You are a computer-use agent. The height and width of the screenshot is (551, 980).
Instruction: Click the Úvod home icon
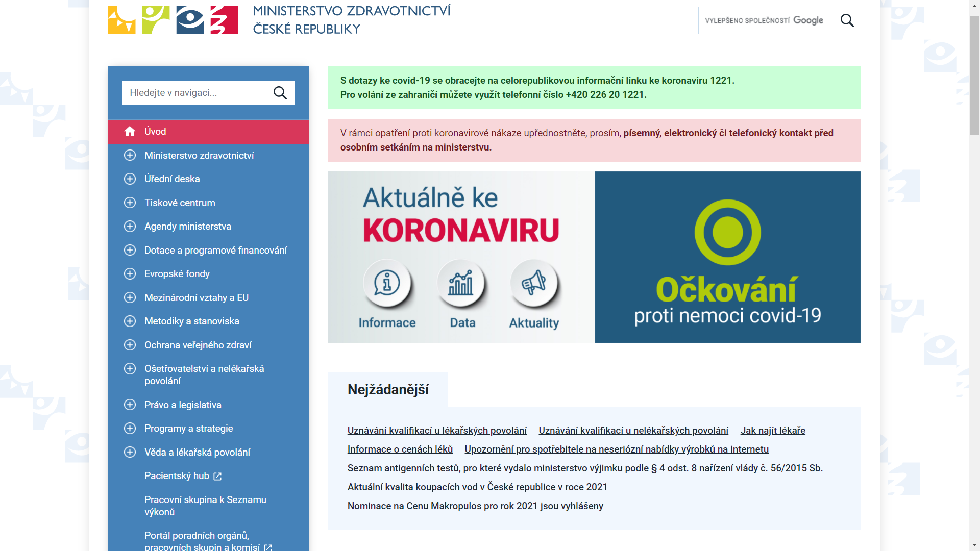(130, 132)
